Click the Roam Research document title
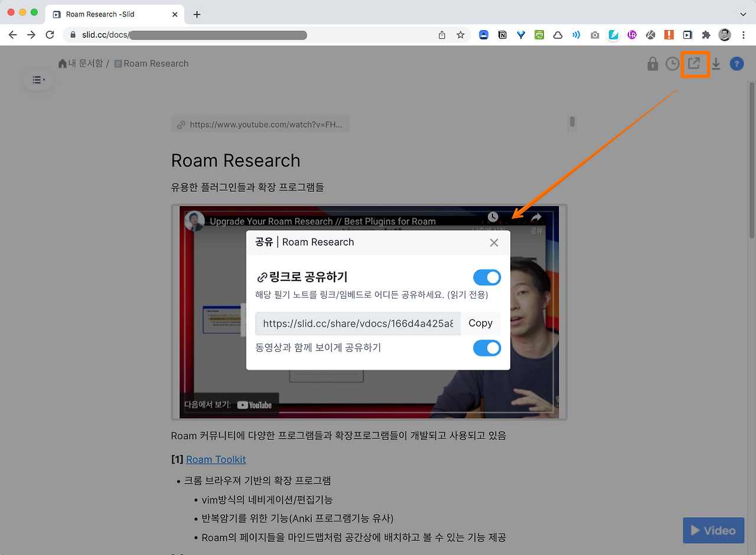The width and height of the screenshot is (756, 555). click(236, 161)
